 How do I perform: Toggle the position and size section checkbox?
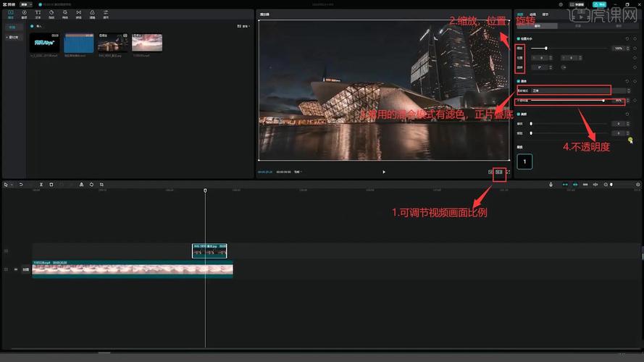coord(519,38)
